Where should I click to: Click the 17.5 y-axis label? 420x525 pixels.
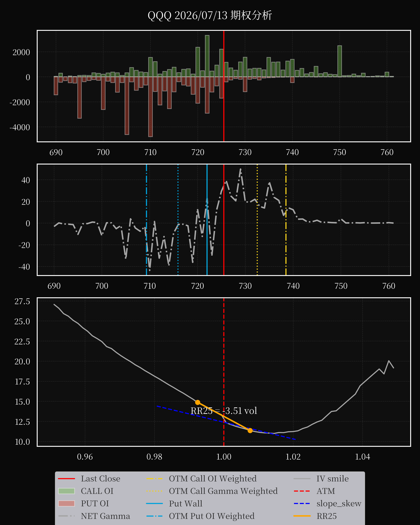22,381
